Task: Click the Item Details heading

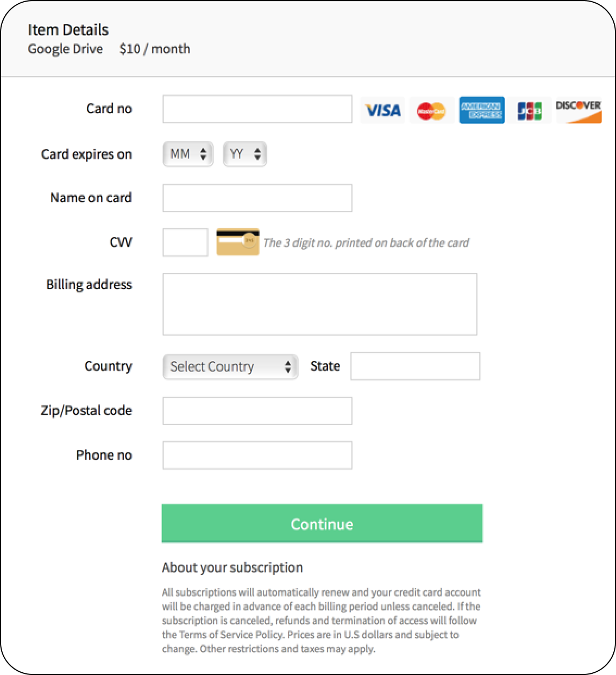Action: click(x=68, y=30)
